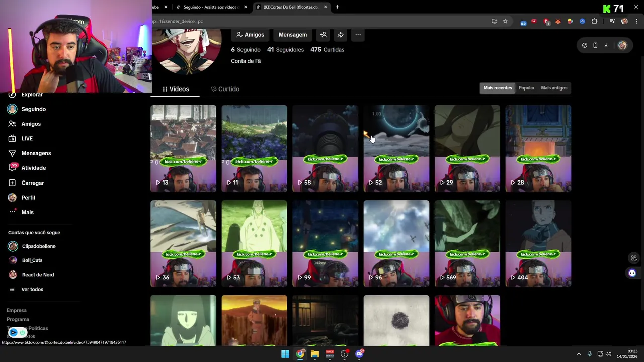
Task: Click the profile avatar in top pill
Action: point(622,45)
